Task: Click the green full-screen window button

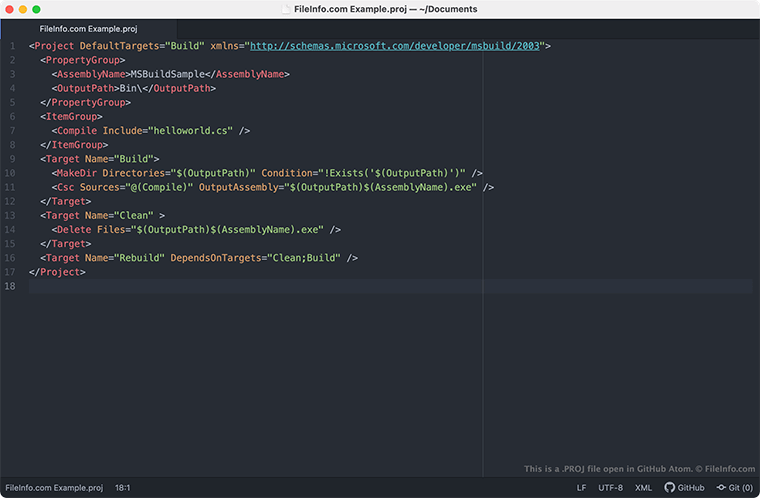Action: click(x=37, y=9)
